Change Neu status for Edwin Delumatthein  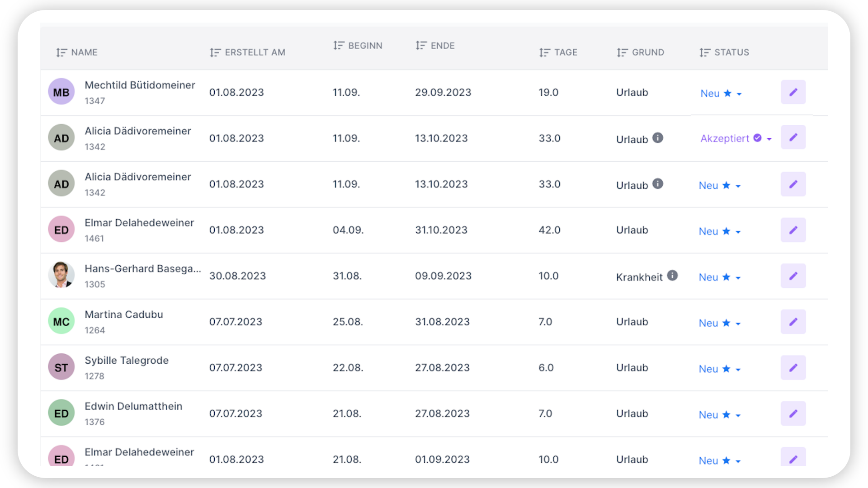(x=738, y=415)
